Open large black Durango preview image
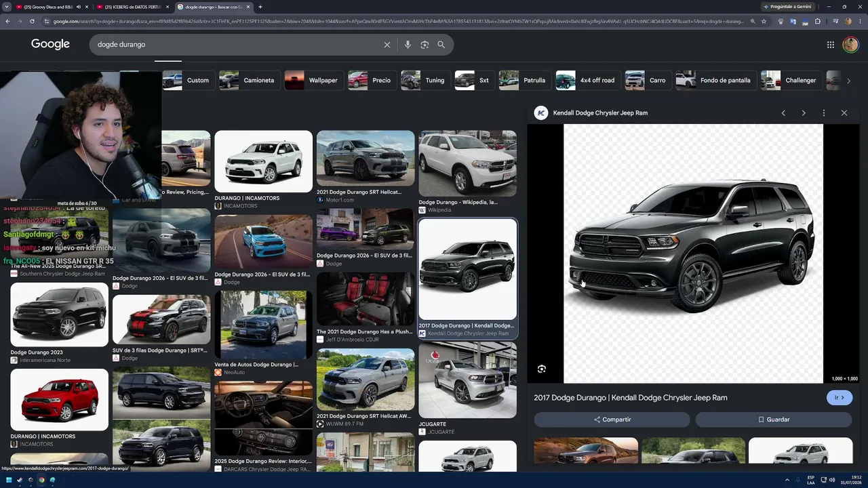Image resolution: width=868 pixels, height=488 pixels. [693, 253]
